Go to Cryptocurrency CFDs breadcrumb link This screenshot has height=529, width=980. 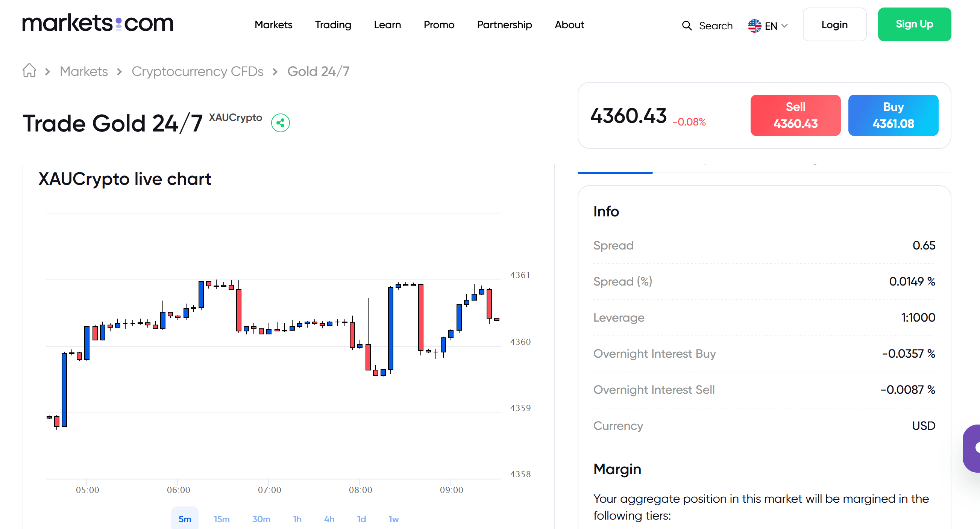tap(197, 71)
